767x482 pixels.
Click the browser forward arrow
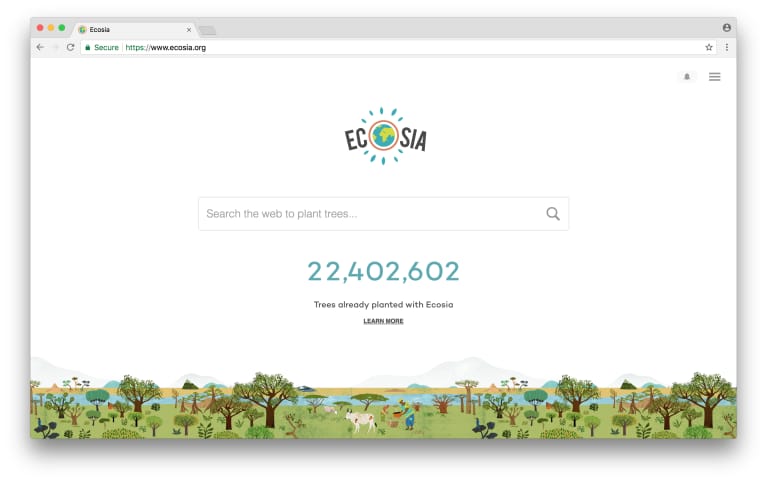(55, 47)
